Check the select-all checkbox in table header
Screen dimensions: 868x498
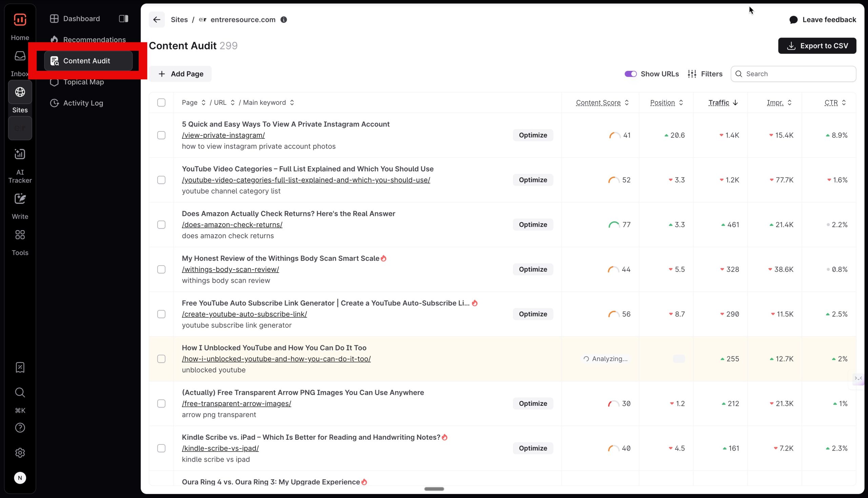(x=161, y=102)
